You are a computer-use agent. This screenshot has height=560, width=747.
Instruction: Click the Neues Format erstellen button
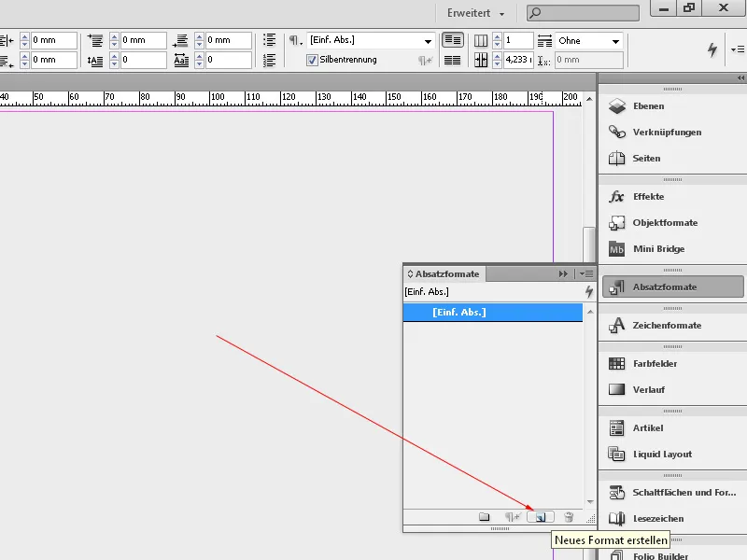coord(541,517)
